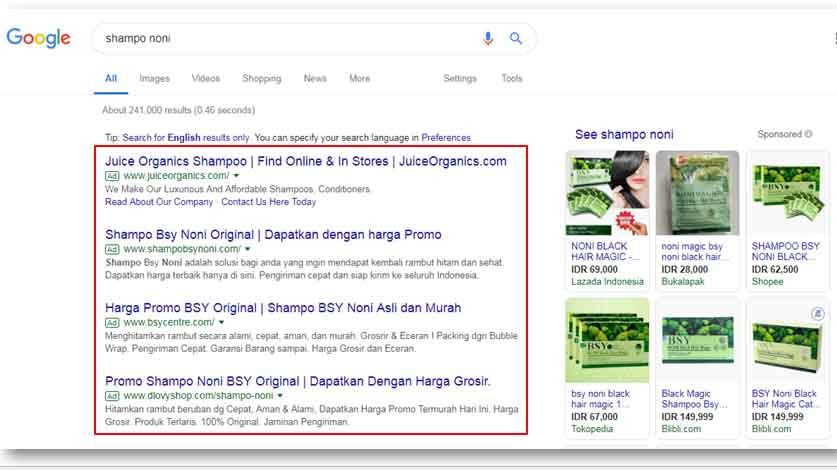
Task: Expand dropdown arrow beside www.bsycentre.com
Action: [x=222, y=323]
